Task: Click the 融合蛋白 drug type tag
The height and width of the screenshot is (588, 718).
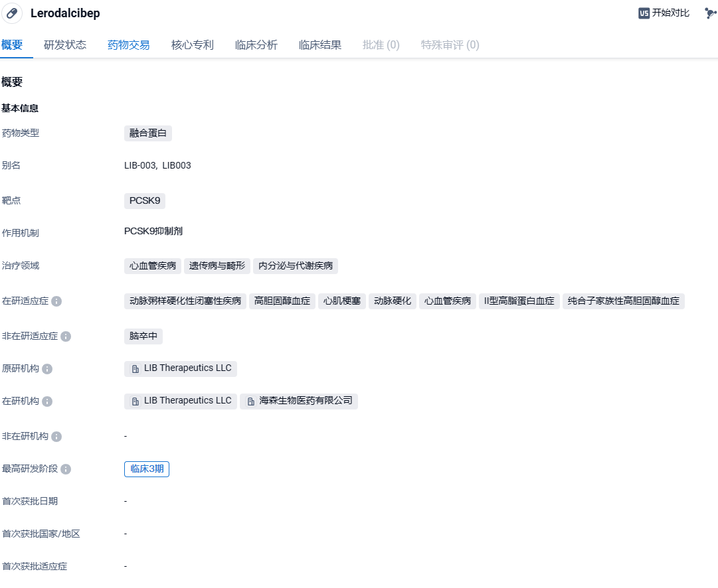Action: (148, 133)
